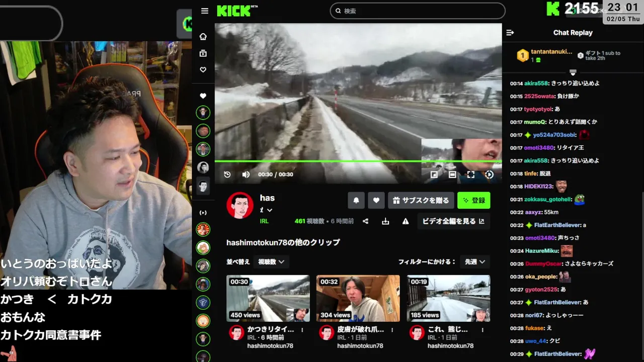
Task: Click username gyoton2525 in chat
Action: pyautogui.click(x=541, y=290)
